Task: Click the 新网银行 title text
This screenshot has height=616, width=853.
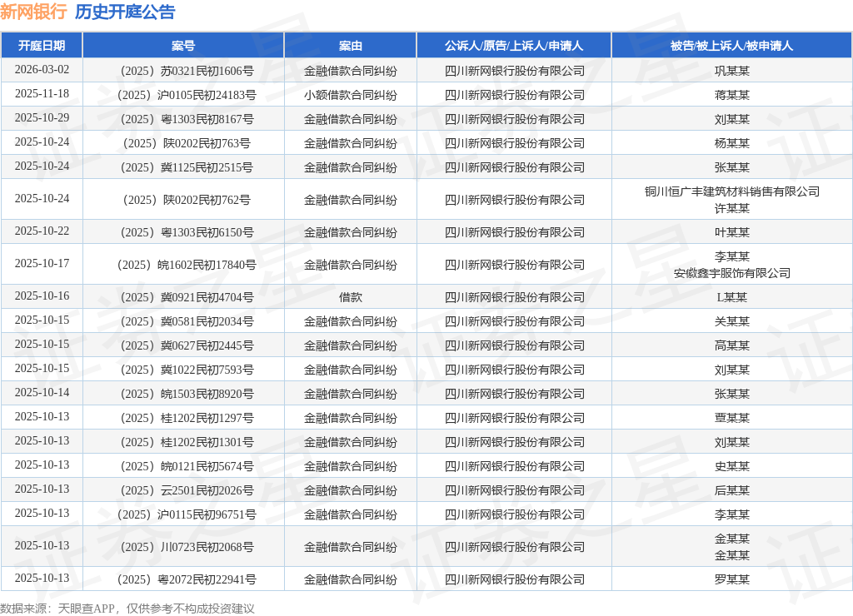Action: point(33,12)
